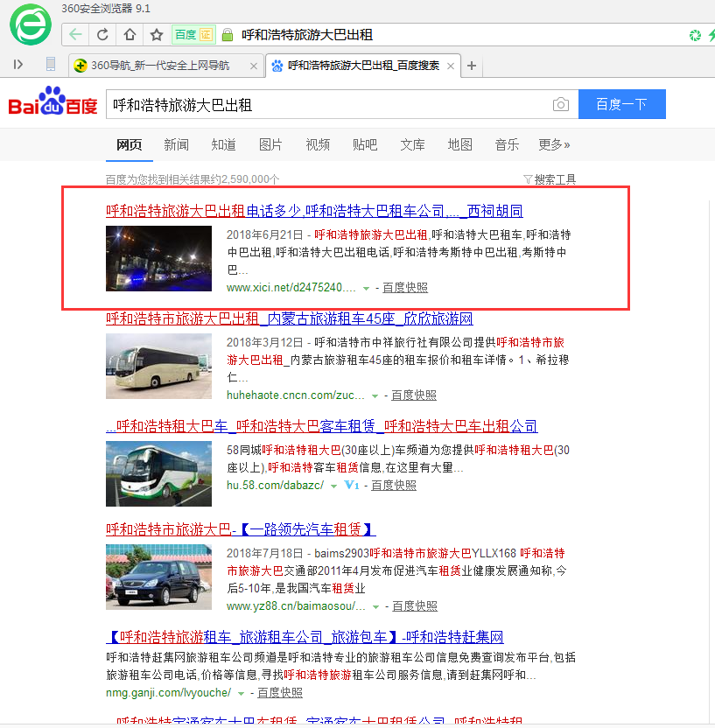The image size is (715, 728).
Task: Select the 呼和浩特旅游大巴出租_百度搜索 tab
Action: pyautogui.click(x=363, y=66)
